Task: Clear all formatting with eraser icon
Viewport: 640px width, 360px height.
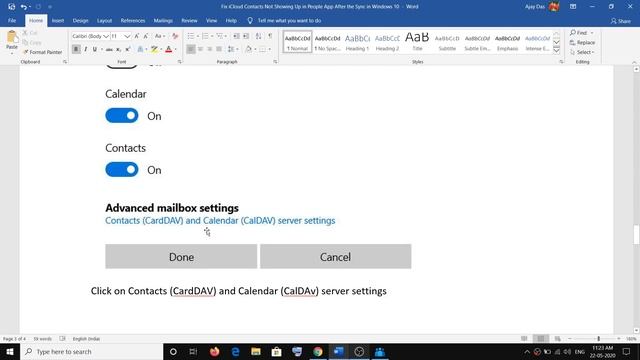Action: click(x=175, y=36)
